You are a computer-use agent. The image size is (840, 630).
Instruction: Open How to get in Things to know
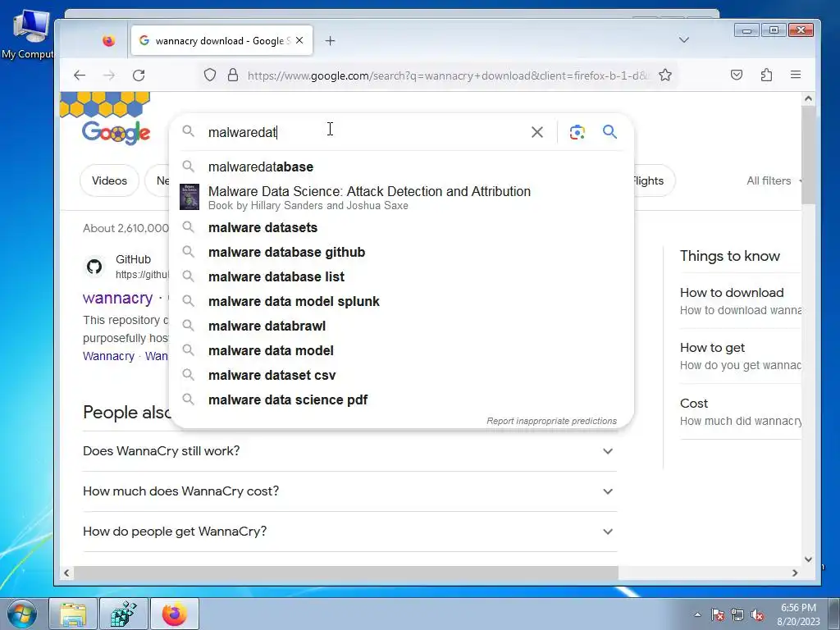coord(741,356)
